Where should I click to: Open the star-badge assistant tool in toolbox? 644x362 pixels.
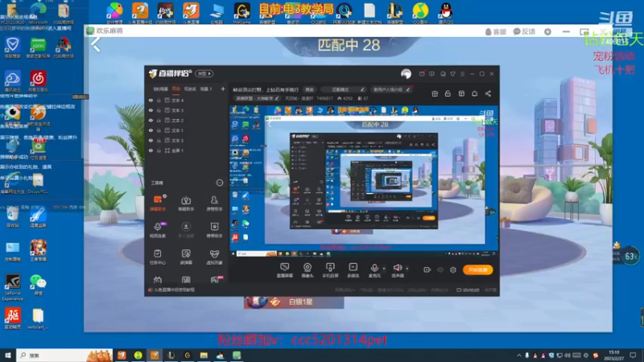tap(214, 229)
